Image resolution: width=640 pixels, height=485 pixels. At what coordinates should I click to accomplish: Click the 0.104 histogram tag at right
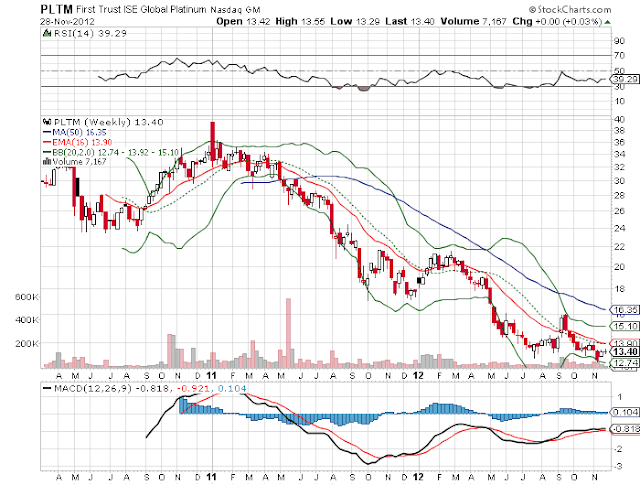pyautogui.click(x=625, y=412)
